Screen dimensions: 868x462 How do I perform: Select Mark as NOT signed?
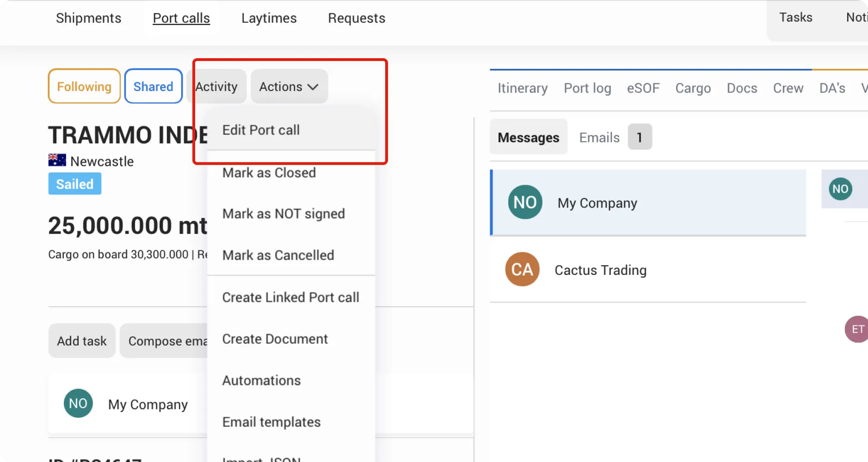pos(291,214)
